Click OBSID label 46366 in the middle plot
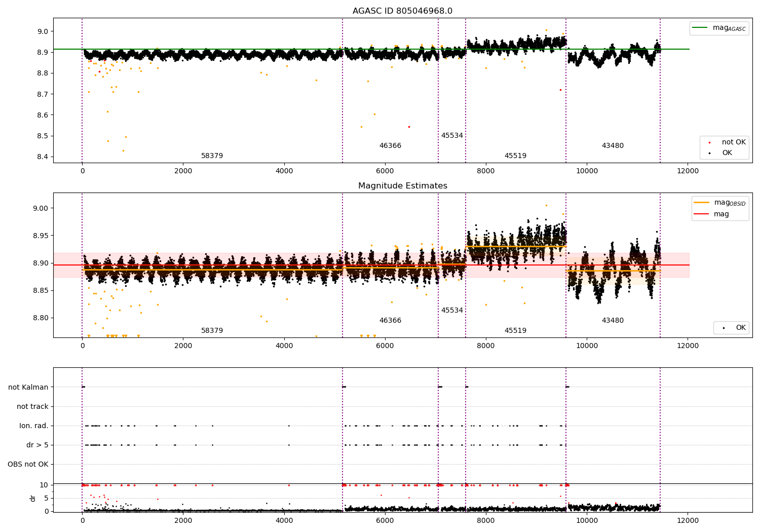 pos(390,321)
